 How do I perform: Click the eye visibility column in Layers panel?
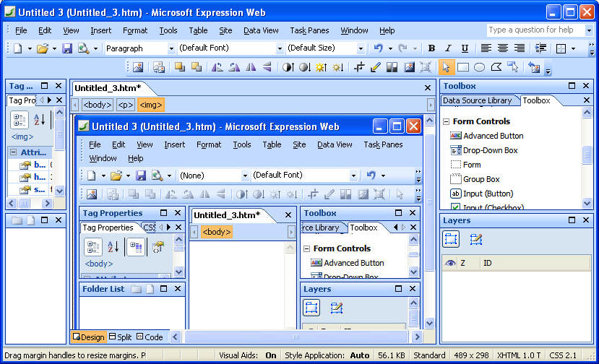coord(450,263)
